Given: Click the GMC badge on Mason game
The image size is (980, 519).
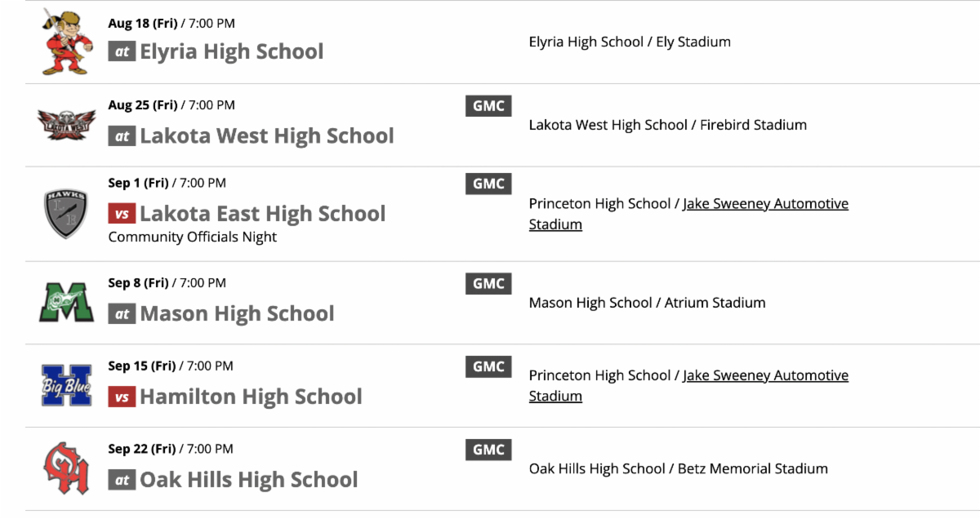Looking at the screenshot, I should click(488, 284).
